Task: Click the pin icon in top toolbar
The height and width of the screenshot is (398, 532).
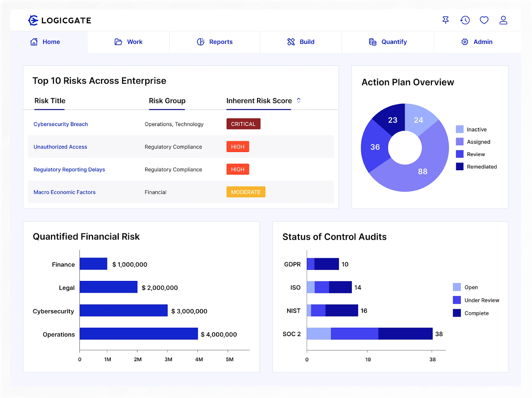Action: (x=446, y=20)
